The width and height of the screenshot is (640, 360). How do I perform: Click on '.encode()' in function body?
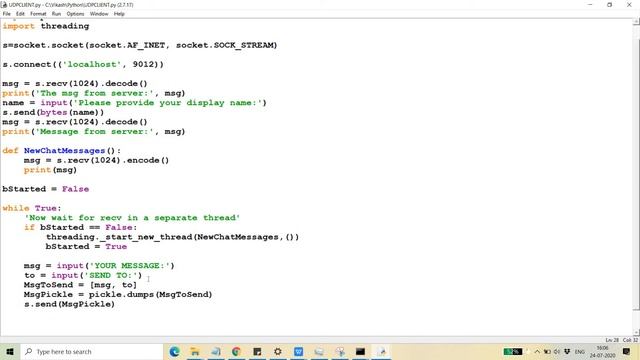145,160
